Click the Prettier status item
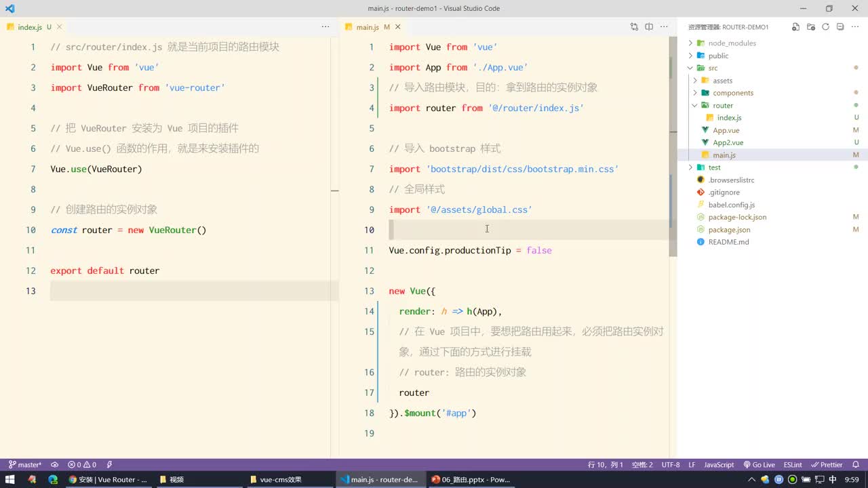The image size is (868, 488). tap(827, 465)
